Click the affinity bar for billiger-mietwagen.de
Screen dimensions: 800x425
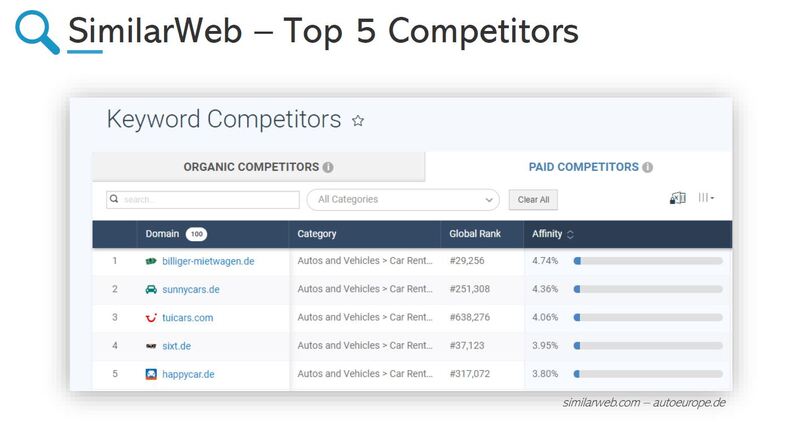pyautogui.click(x=648, y=261)
